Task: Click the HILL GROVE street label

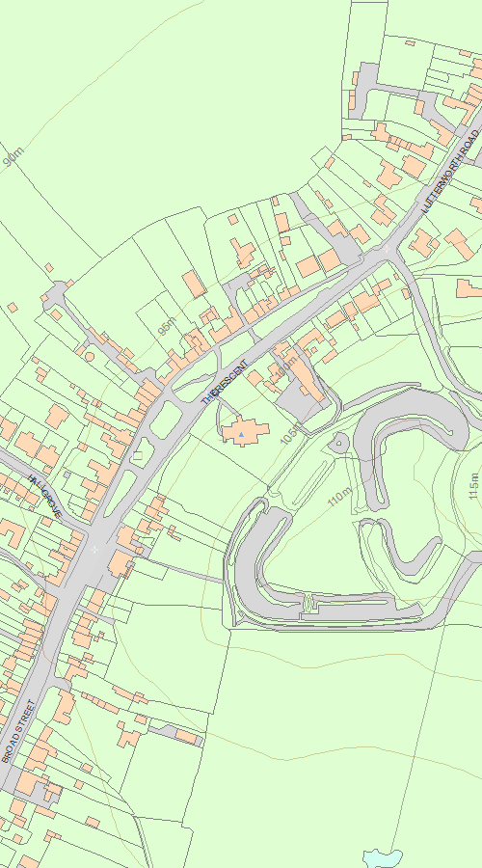Action: [x=43, y=496]
